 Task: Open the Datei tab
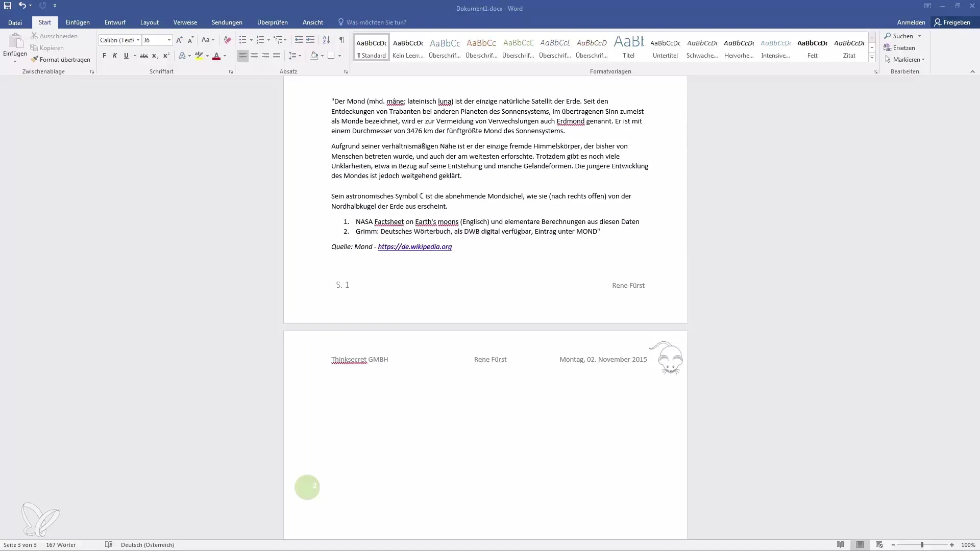pos(15,22)
